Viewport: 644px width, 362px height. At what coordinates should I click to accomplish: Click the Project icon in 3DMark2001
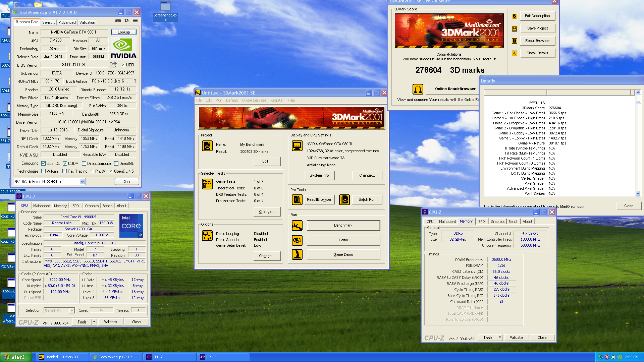(207, 146)
